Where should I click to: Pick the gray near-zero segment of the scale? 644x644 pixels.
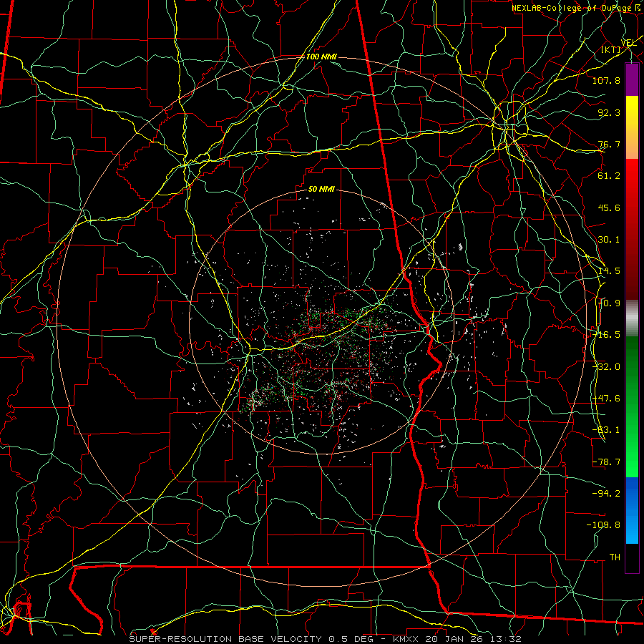[x=632, y=318]
